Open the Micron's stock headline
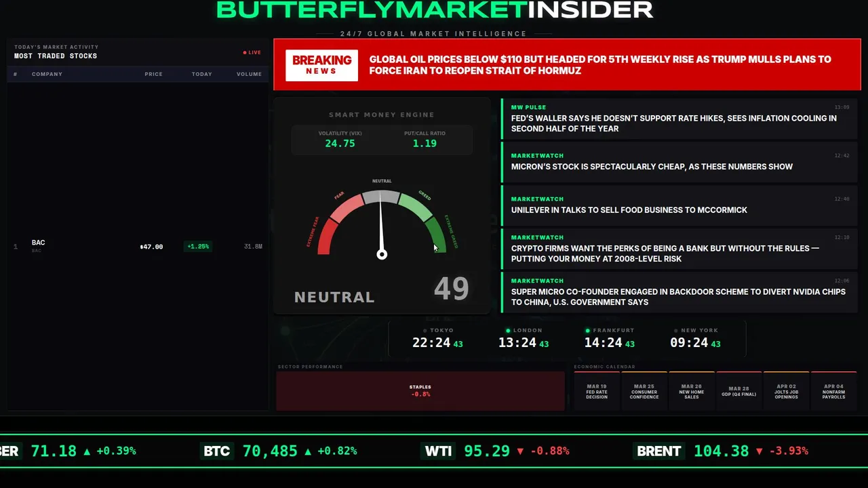The height and width of the screenshot is (488, 868). coord(679,162)
